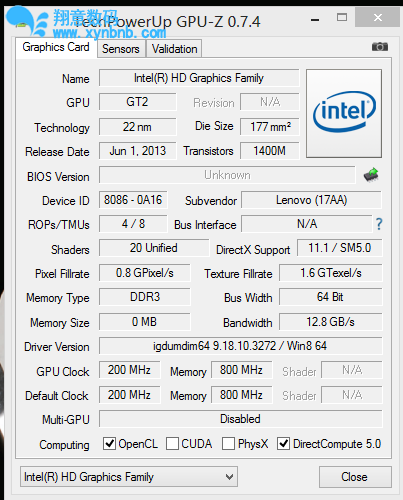This screenshot has width=403, height=500.
Task: Click the Bus Interface question mark
Action: (x=379, y=224)
